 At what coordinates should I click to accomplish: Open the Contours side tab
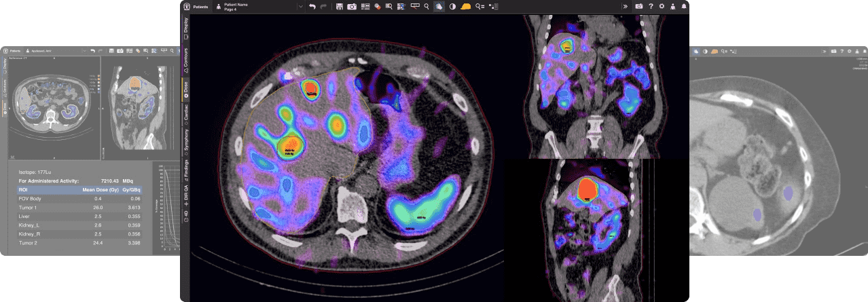(186, 60)
